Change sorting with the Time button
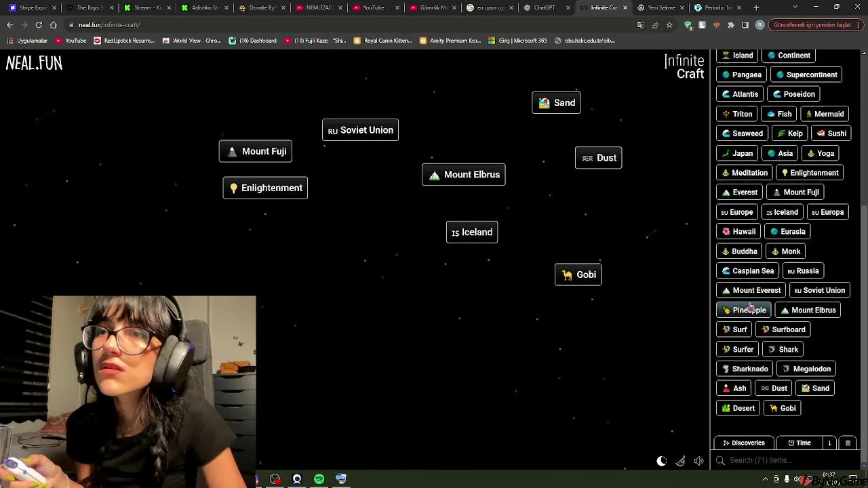Screen dimensions: 868x488 coord(800,443)
